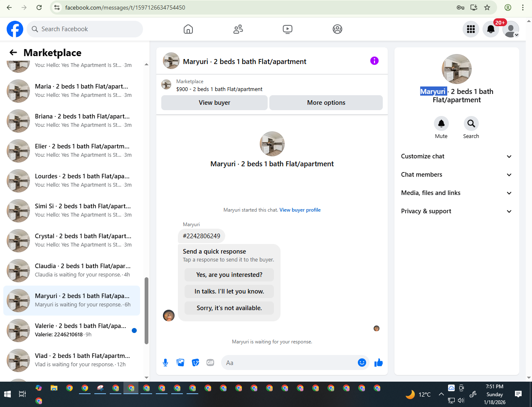Open Simi Si conversation
This screenshot has width=532, height=407.
pyautogui.click(x=71, y=210)
